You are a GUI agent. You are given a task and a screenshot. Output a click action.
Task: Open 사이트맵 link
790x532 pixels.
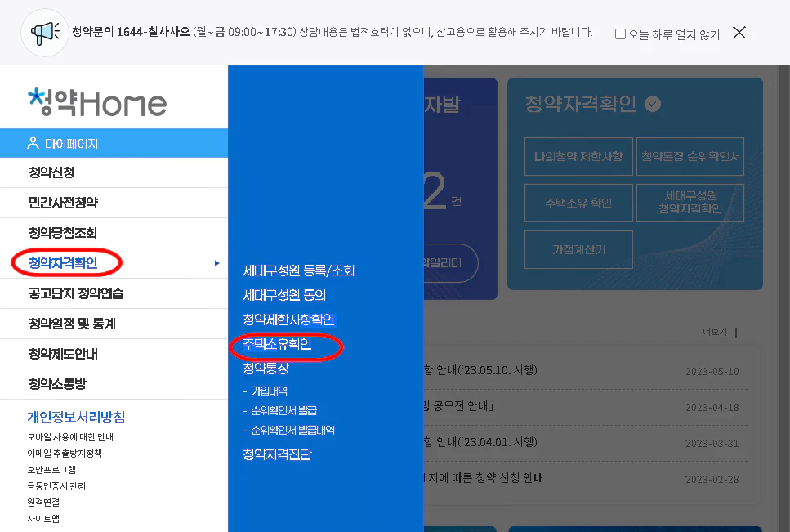pos(43,518)
